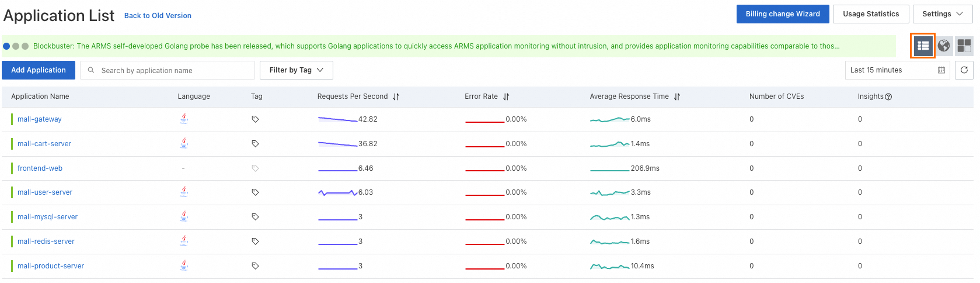Focus the application name search field
980x283 pixels.
click(173, 71)
